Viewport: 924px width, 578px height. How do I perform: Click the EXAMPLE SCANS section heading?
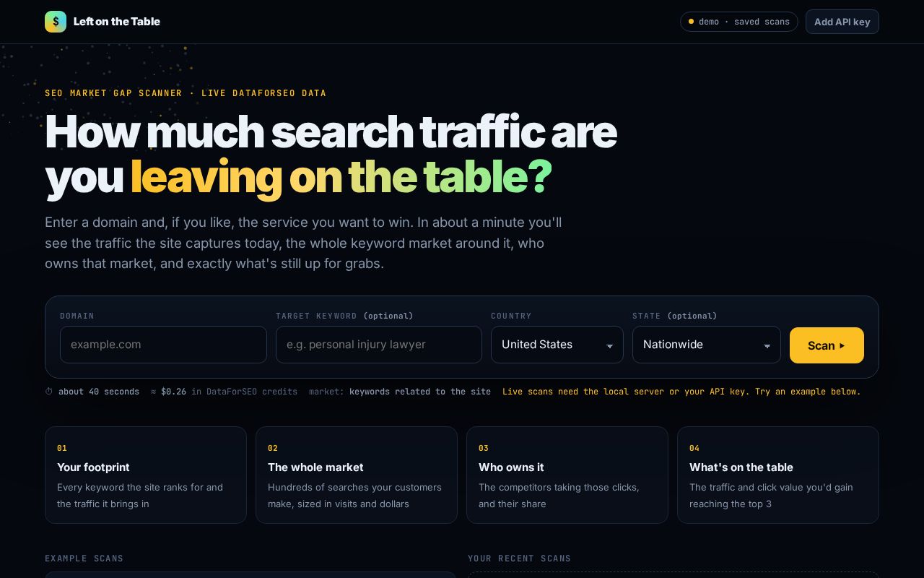84,558
